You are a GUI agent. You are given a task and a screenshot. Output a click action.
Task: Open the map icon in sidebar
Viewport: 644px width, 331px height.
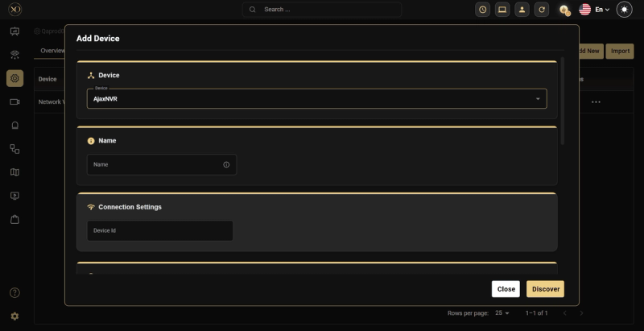tap(14, 172)
